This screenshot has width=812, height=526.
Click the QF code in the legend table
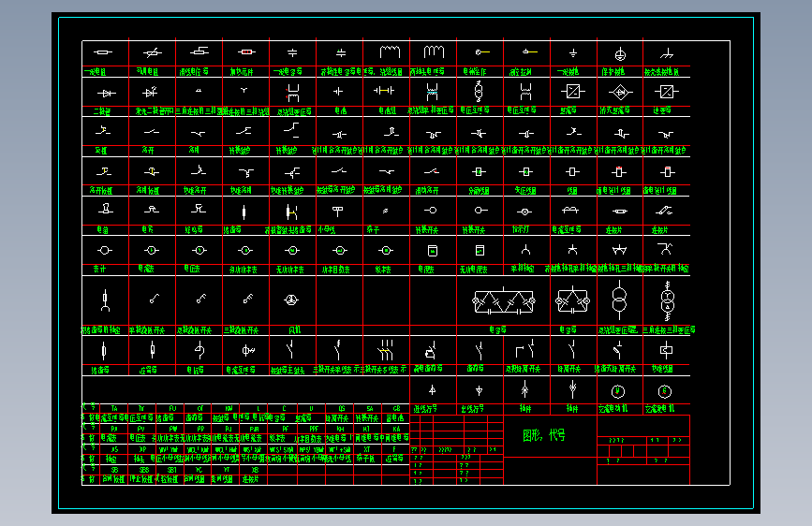(199, 408)
